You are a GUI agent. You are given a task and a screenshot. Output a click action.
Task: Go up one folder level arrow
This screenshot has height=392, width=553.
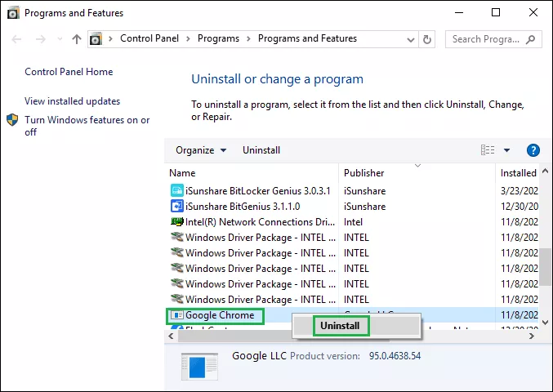click(77, 38)
